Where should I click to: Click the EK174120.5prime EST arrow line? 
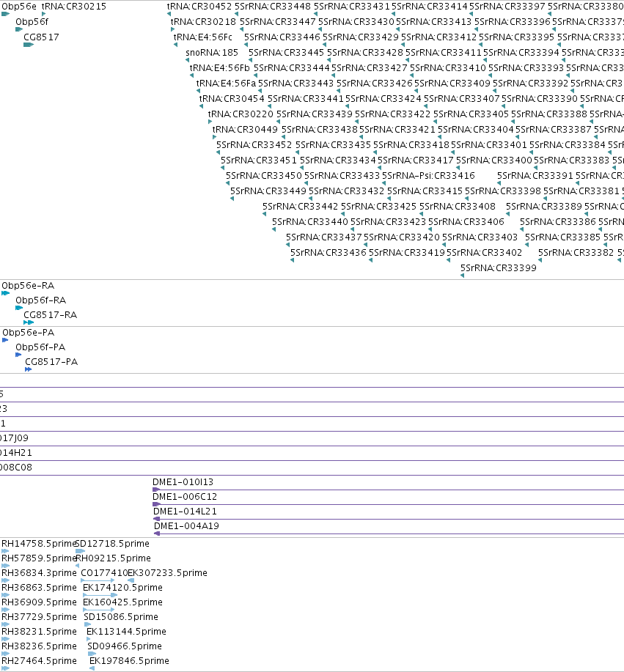tap(100, 595)
